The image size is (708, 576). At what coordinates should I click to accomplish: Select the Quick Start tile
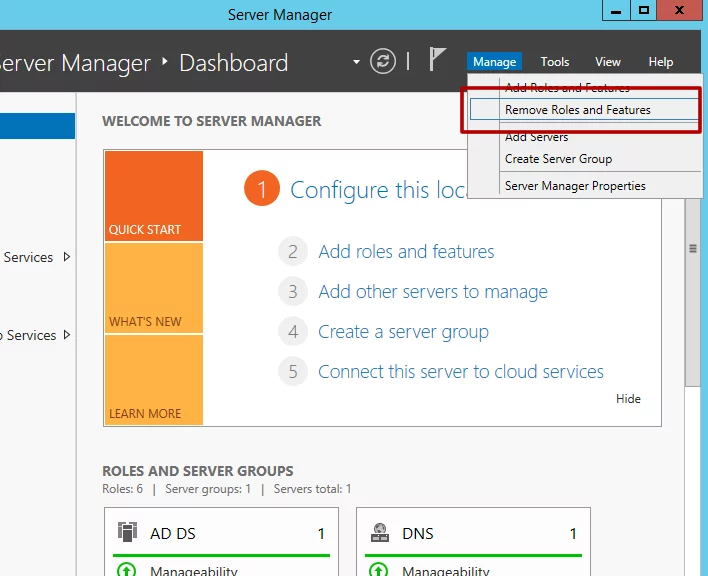pyautogui.click(x=153, y=196)
